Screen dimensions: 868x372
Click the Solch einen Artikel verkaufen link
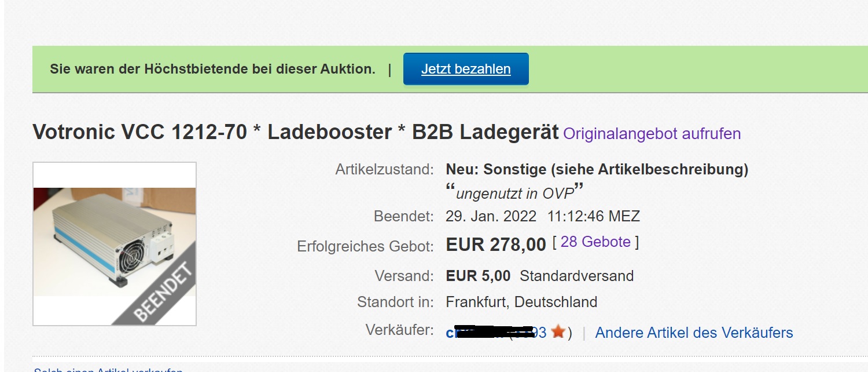pyautogui.click(x=108, y=369)
